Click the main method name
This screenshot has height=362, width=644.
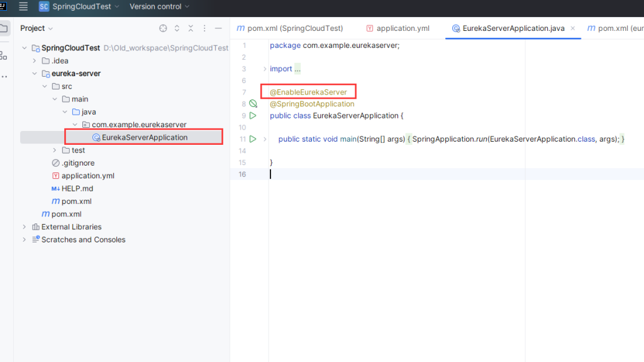[x=348, y=139]
